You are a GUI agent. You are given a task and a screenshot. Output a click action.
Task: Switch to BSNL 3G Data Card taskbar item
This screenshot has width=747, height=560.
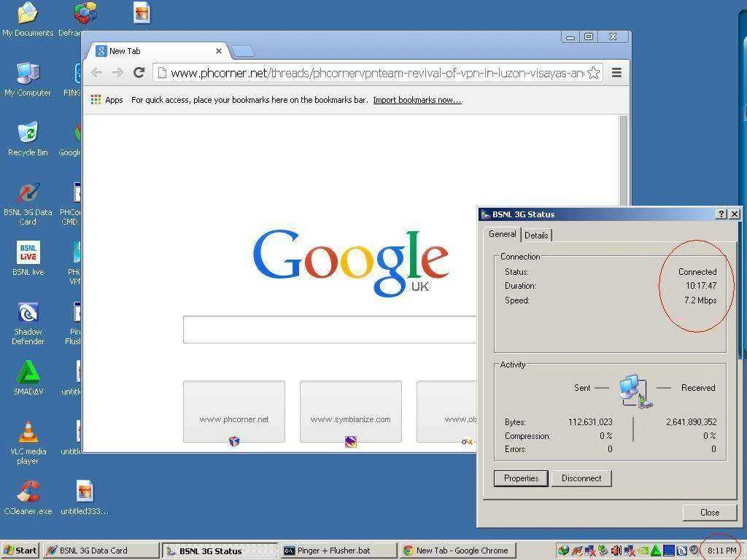pyautogui.click(x=101, y=551)
